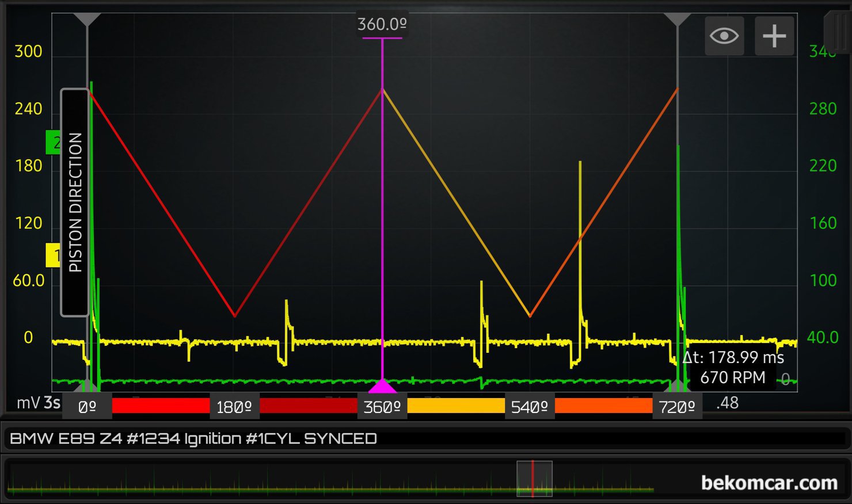Click the highlighted window in overview strip
The image size is (852, 504).
(534, 479)
